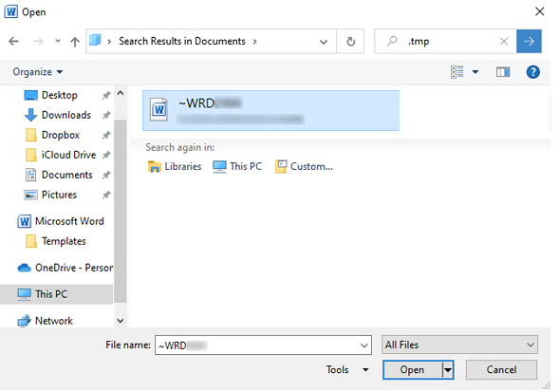
Task: Select the ~WRD temp file
Action: point(270,110)
